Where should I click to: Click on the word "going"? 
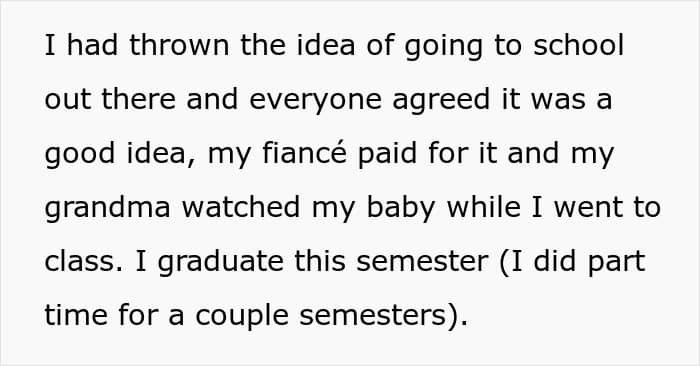443,46
